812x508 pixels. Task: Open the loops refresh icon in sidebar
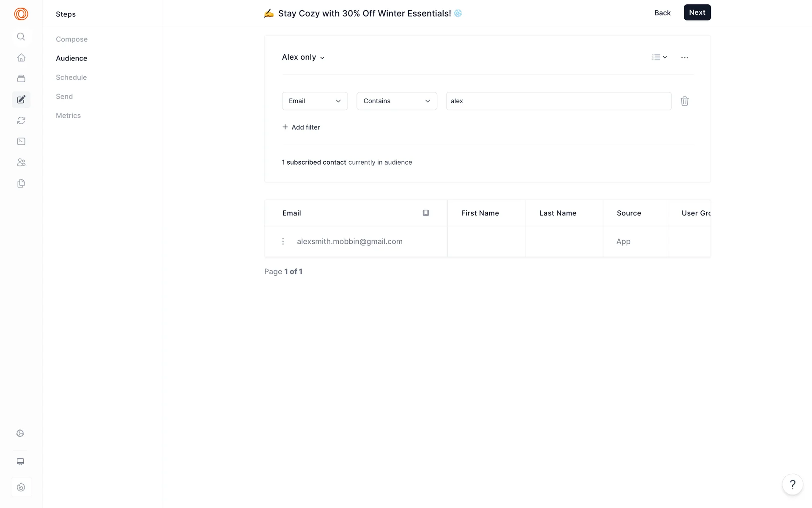(21, 121)
